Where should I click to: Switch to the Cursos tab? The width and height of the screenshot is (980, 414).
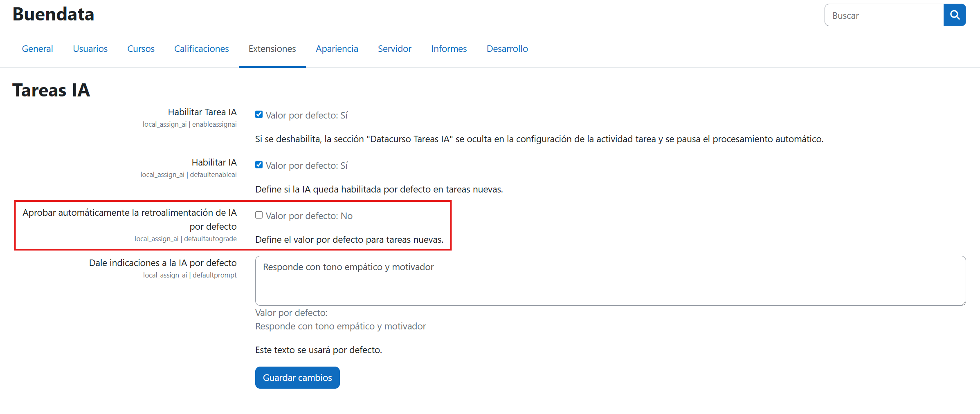point(141,49)
